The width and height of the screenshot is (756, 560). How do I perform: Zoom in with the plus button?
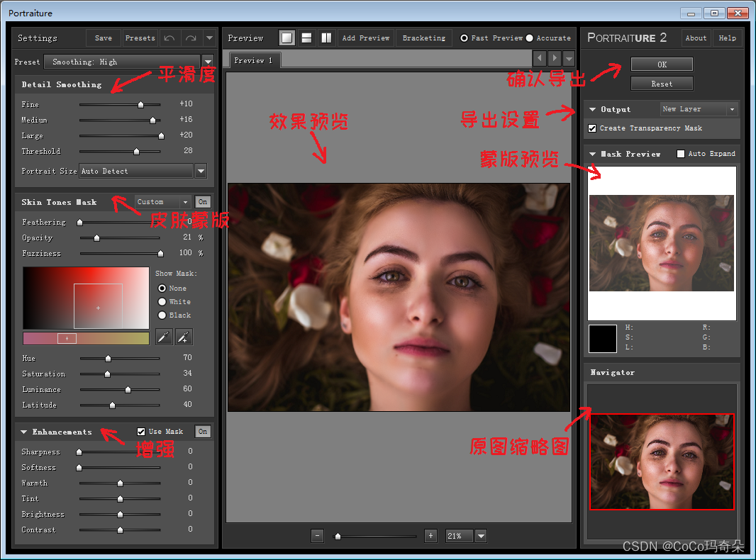click(430, 535)
